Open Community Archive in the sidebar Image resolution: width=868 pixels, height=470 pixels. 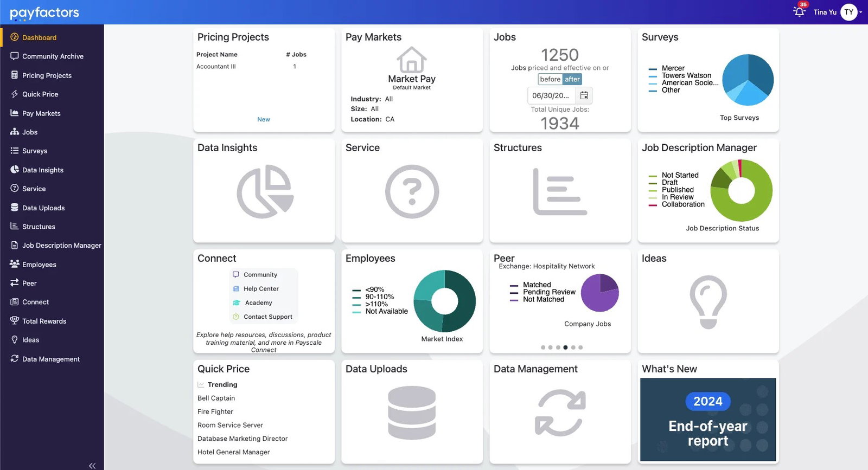pos(52,56)
